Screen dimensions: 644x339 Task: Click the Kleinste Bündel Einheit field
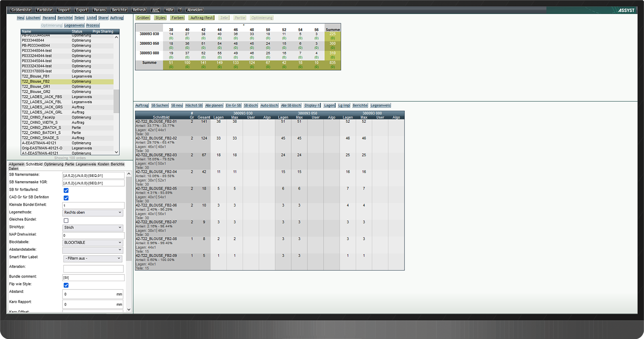pyautogui.click(x=93, y=206)
